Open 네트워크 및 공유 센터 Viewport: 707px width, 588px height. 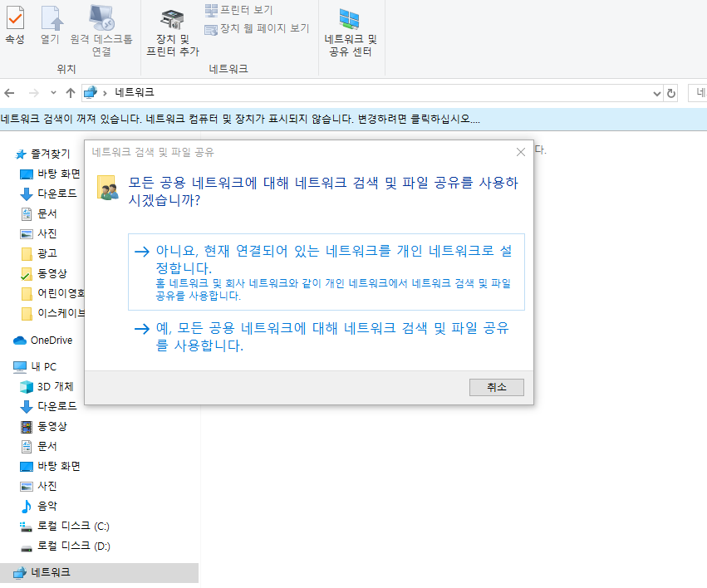tap(351, 32)
